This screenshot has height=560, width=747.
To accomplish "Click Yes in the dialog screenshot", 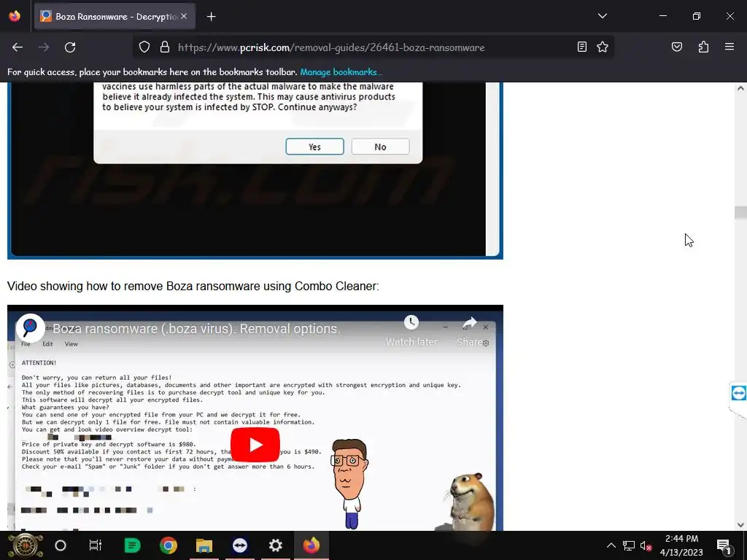I will tap(314, 147).
